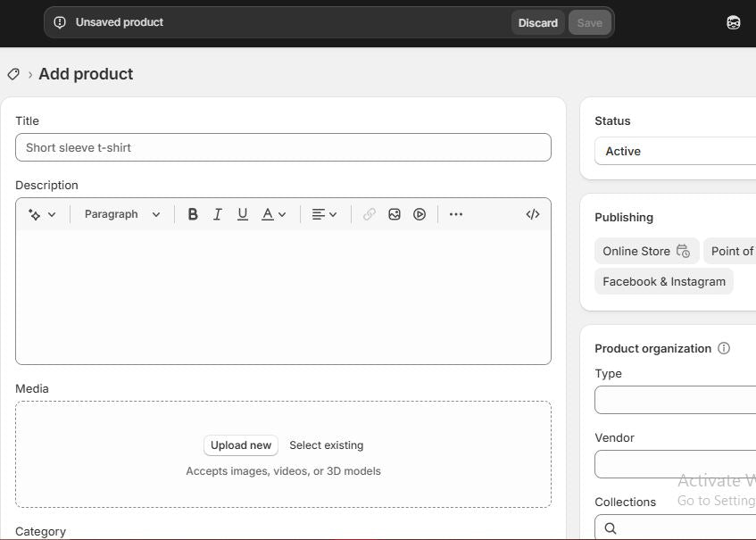Insert an image into description

click(x=394, y=214)
